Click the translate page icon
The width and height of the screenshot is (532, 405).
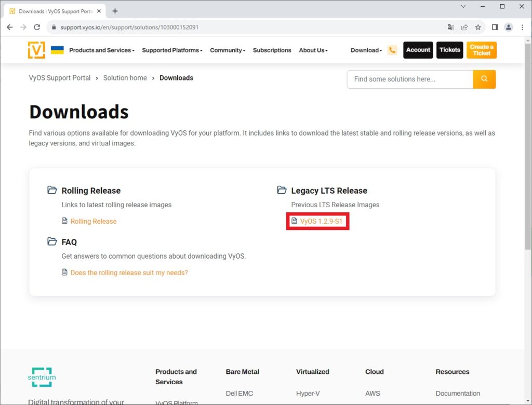(450, 27)
